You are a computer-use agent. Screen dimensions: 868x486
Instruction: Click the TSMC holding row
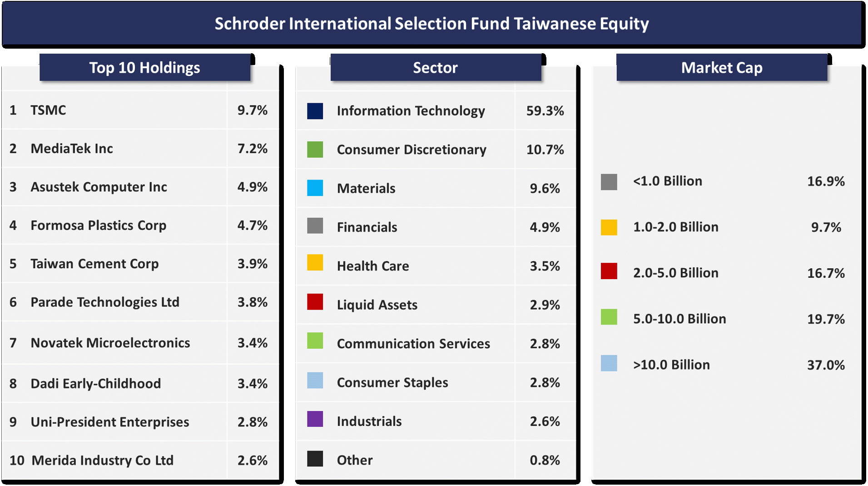pyautogui.click(x=48, y=110)
